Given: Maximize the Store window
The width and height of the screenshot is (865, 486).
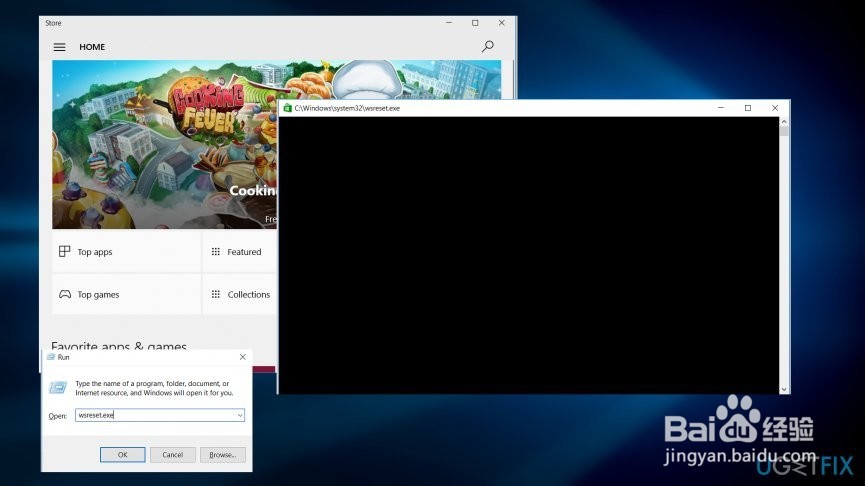Looking at the screenshot, I should [x=475, y=23].
